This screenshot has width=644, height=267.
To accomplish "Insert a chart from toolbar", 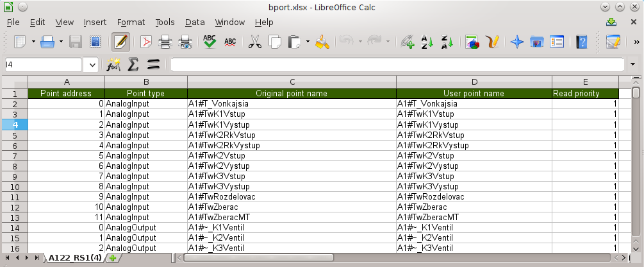I will coord(472,42).
